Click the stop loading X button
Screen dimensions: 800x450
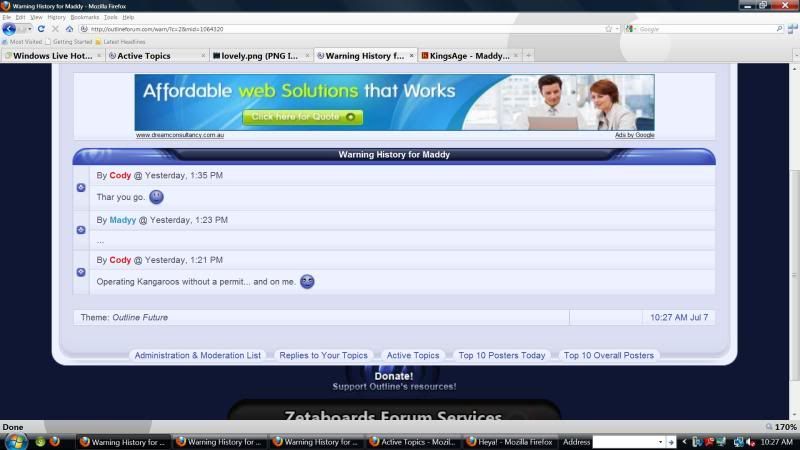55,29
